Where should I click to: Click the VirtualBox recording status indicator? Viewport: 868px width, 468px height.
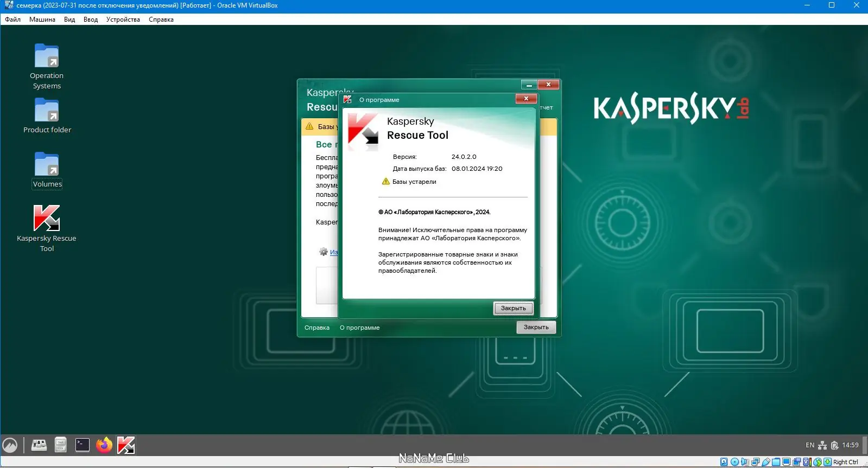coord(796,462)
